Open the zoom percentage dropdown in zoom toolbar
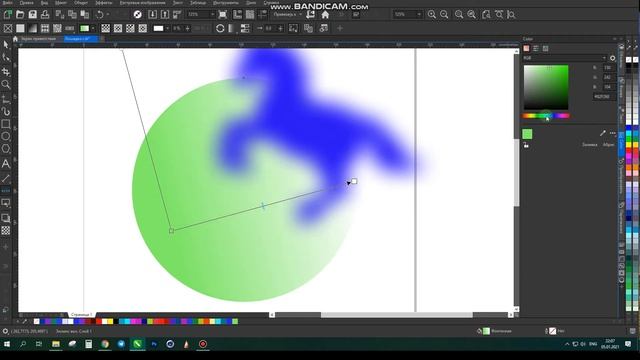The image size is (640, 360). [419, 15]
